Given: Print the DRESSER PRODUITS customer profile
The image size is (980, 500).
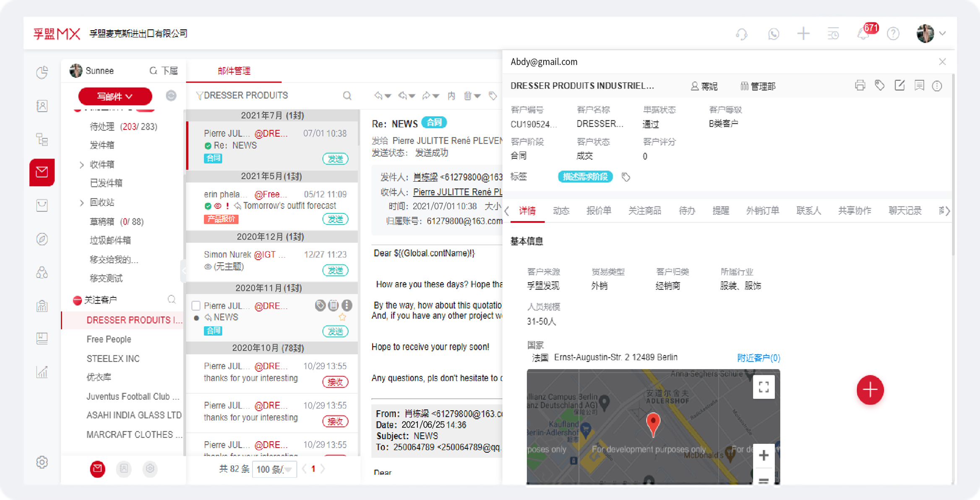Looking at the screenshot, I should tap(860, 86).
